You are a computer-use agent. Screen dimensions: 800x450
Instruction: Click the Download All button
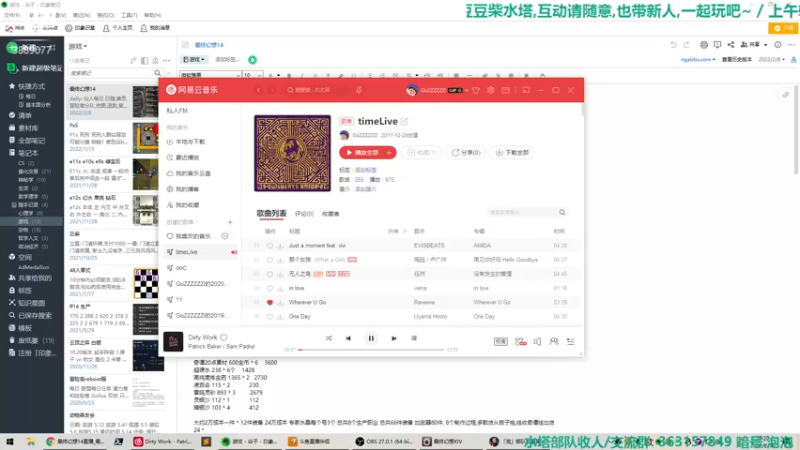click(512, 153)
